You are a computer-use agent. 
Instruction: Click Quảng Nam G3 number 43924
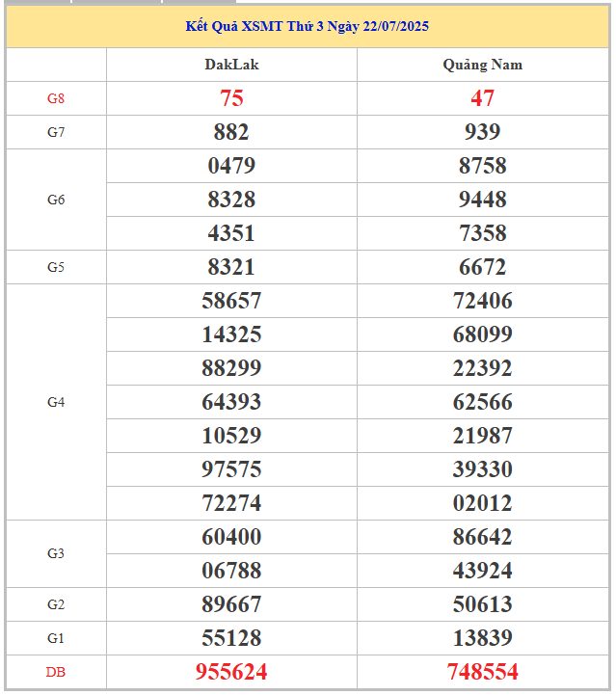click(482, 571)
